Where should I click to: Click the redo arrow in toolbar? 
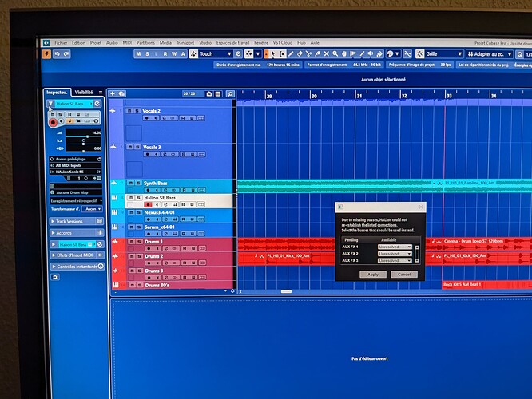[x=66, y=54]
